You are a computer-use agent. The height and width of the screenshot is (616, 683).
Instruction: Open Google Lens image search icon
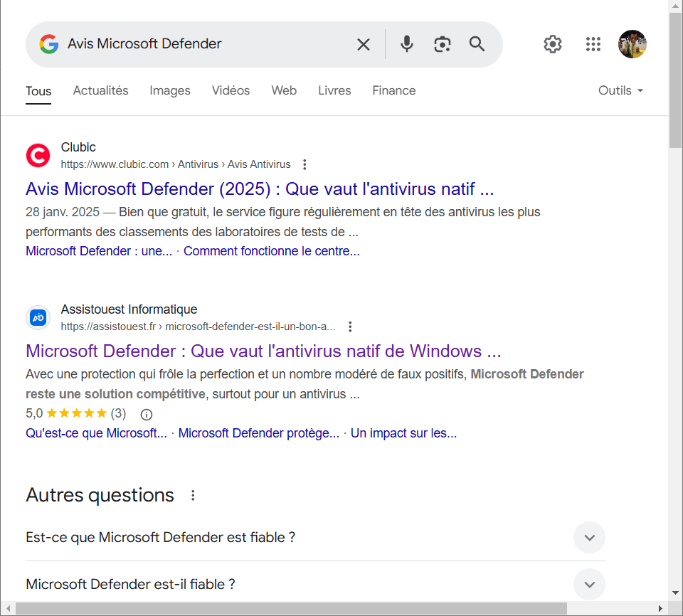coord(442,44)
